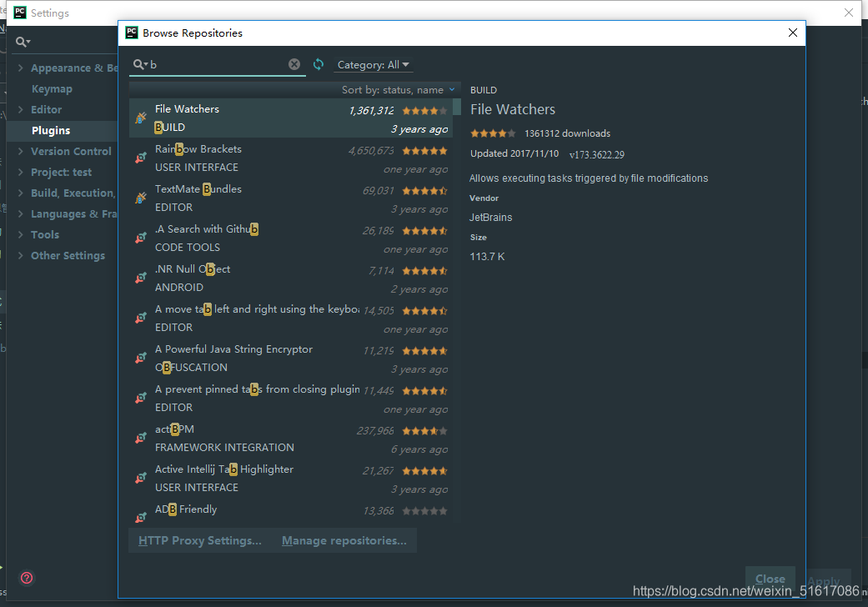The width and height of the screenshot is (868, 607).
Task: Select A Powerful Java String Encryptor row
Action: tap(291, 358)
